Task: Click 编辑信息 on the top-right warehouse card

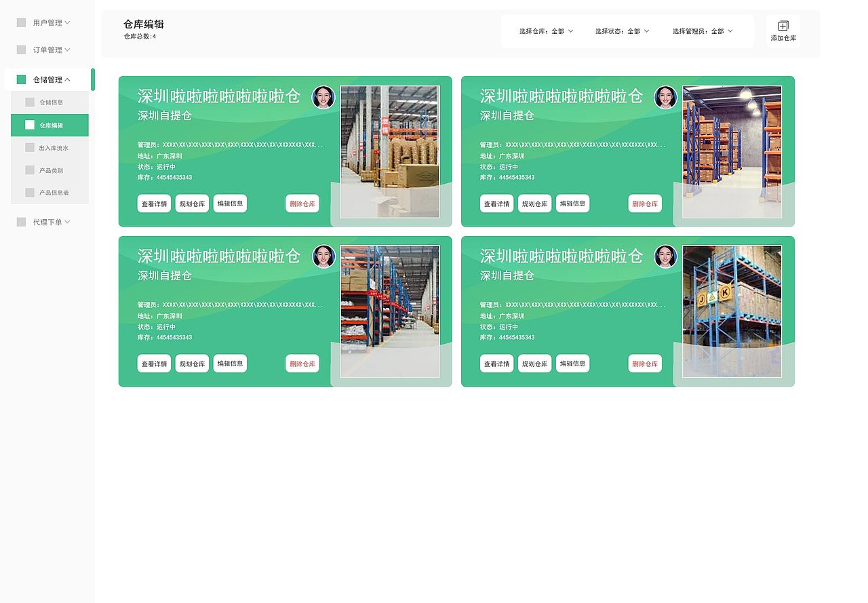Action: 573,203
